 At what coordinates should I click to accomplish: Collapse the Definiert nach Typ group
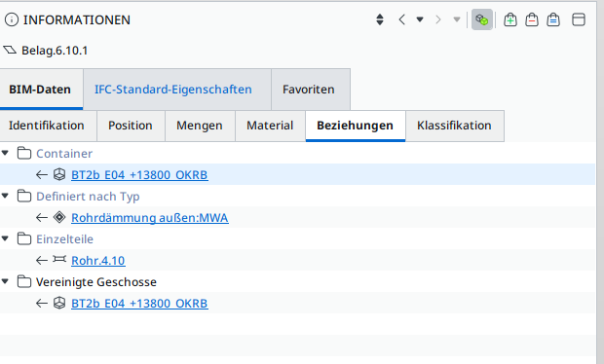[x=5, y=196]
